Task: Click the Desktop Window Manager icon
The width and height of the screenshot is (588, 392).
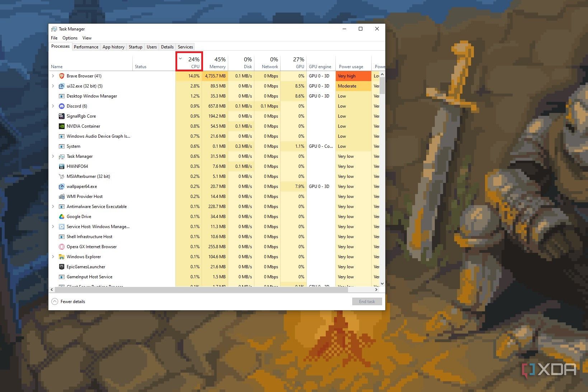Action: [61, 96]
